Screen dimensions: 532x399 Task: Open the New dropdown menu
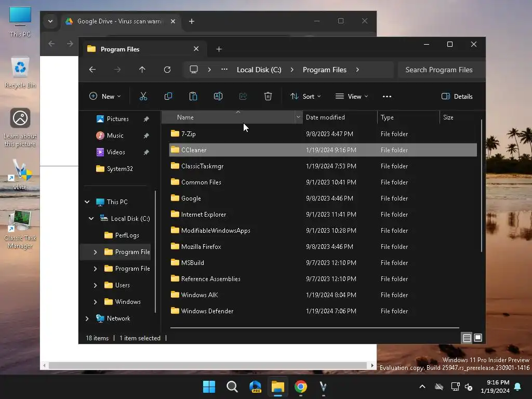(105, 96)
